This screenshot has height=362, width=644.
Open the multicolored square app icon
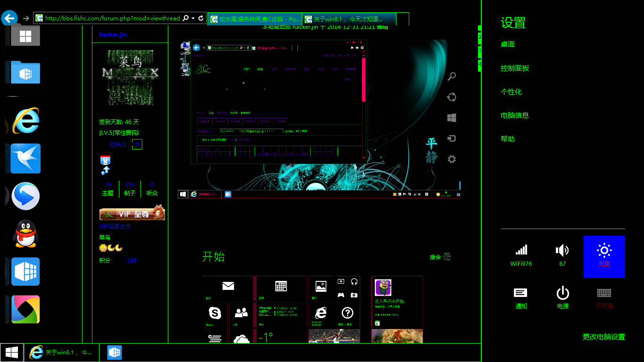[x=25, y=309]
